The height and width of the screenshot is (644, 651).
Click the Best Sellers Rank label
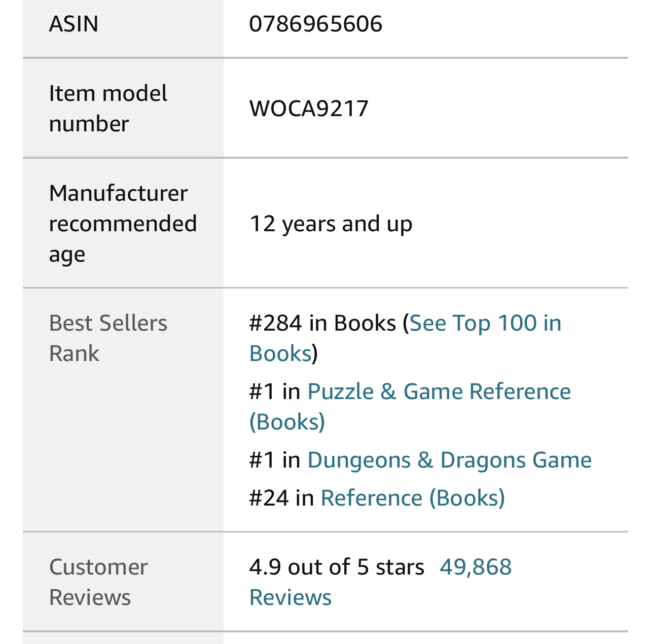point(108,338)
